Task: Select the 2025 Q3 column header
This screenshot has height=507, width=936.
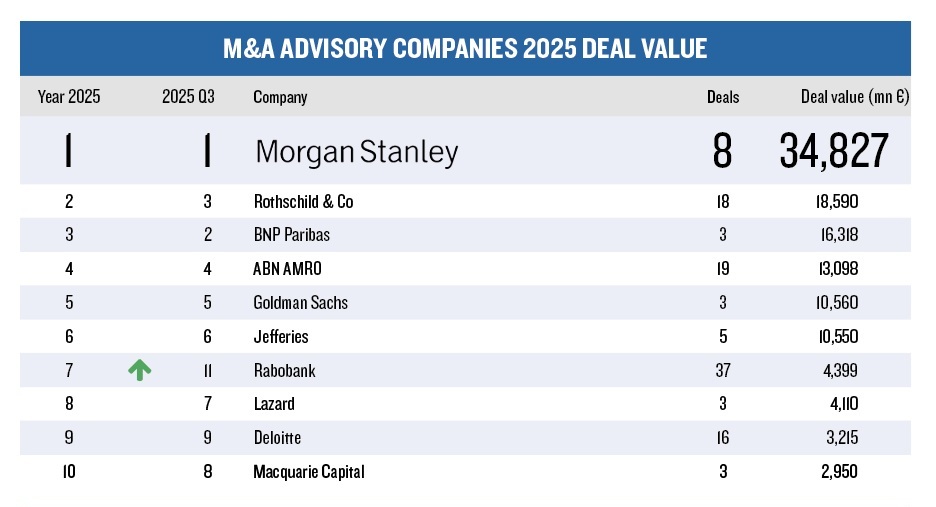Action: coord(188,97)
